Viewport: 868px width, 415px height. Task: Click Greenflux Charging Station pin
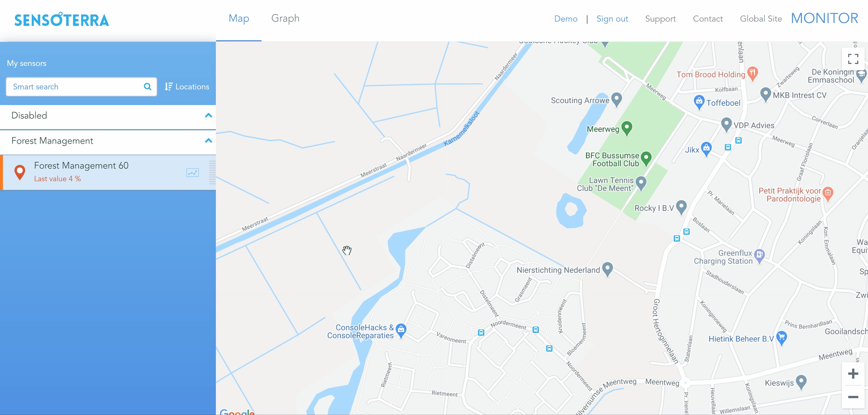tap(759, 256)
